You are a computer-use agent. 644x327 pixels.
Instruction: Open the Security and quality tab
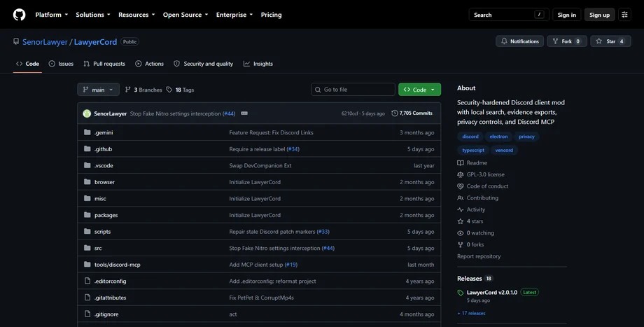pyautogui.click(x=203, y=64)
